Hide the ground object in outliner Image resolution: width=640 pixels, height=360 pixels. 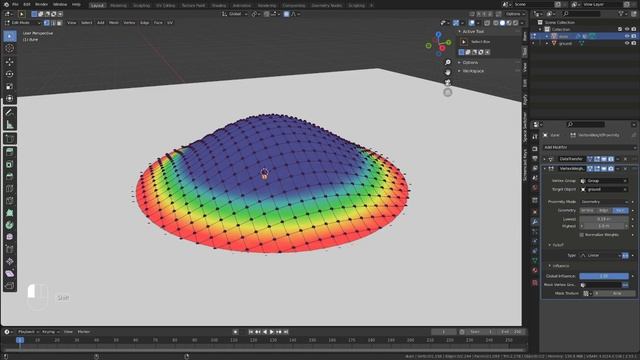pyautogui.click(x=627, y=43)
